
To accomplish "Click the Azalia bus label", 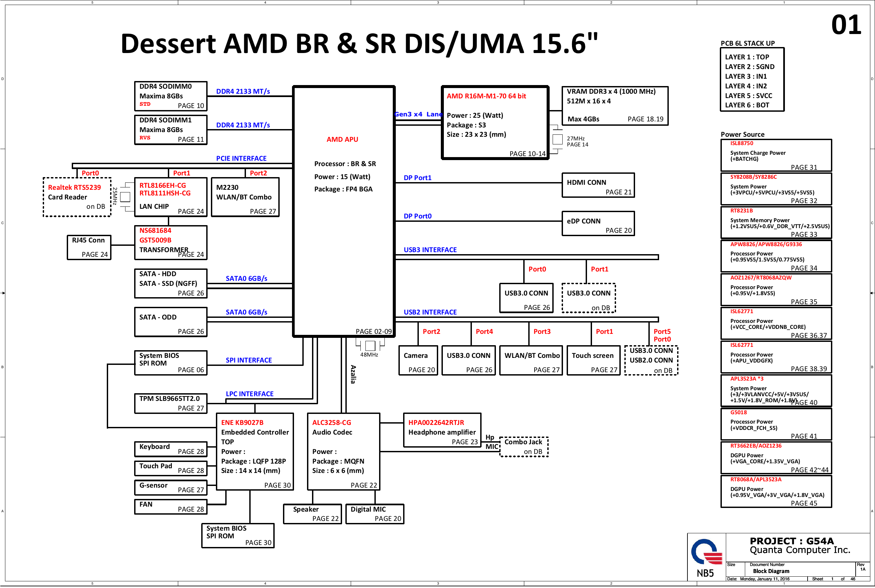I will [x=353, y=374].
